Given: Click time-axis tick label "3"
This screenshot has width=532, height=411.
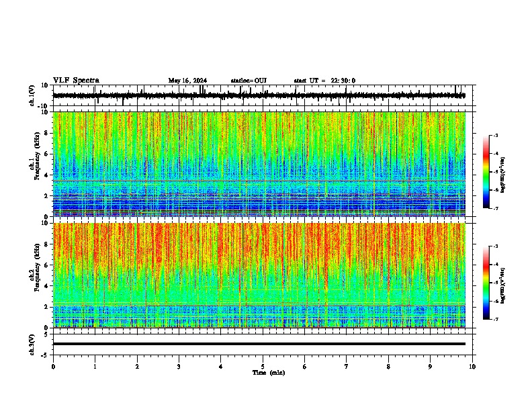Looking at the screenshot, I should tap(179, 367).
